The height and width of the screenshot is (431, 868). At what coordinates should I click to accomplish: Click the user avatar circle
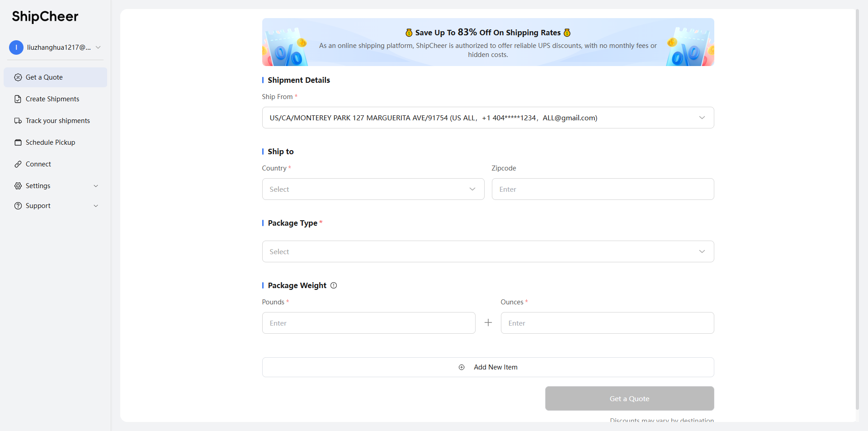tap(16, 47)
